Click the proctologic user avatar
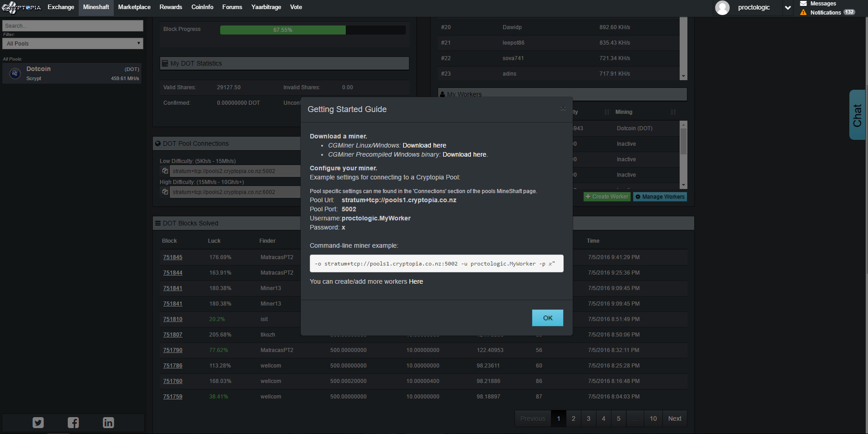Screen dimensions: 868x434 [722, 7]
